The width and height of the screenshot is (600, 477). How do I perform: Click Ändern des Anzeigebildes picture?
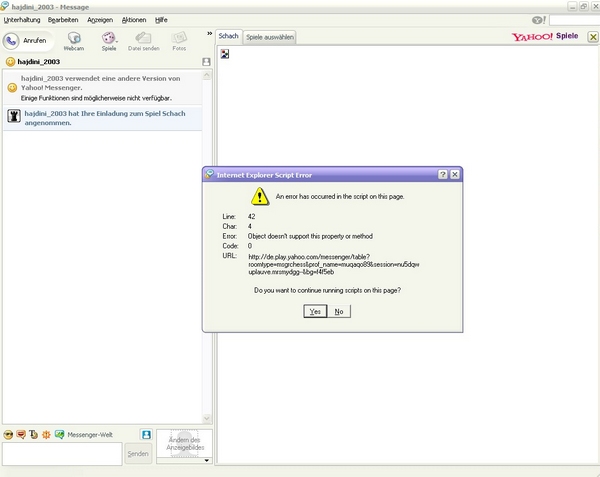point(184,444)
